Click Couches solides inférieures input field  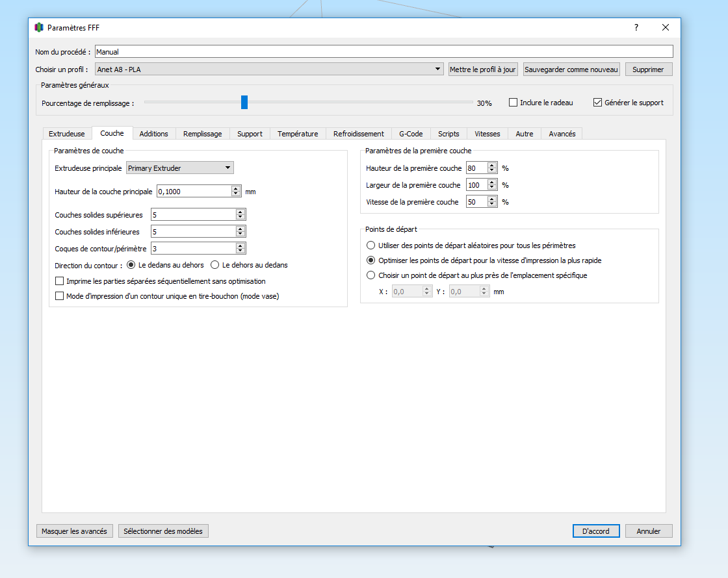tap(193, 231)
